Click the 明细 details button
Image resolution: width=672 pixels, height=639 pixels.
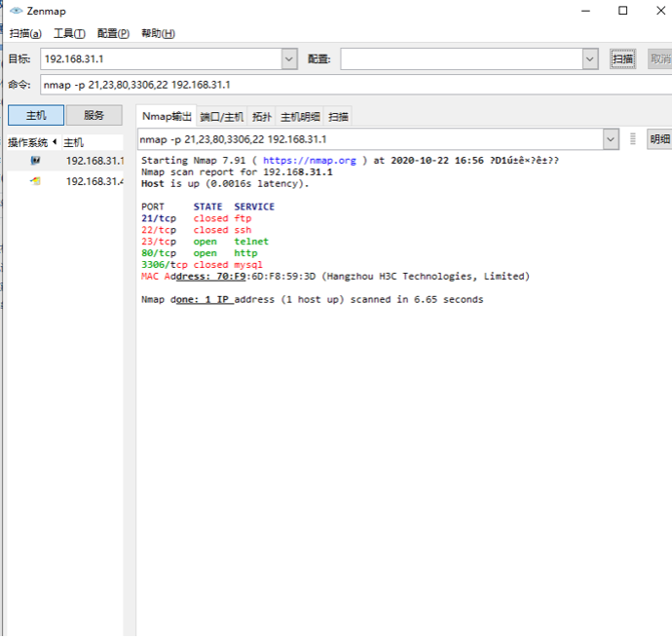659,139
